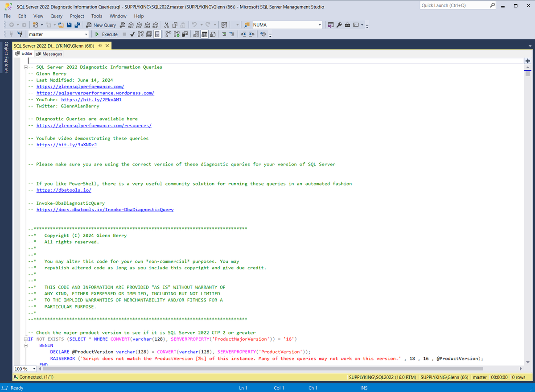Specify values for template parameters
This screenshot has width=535, height=392.
[x=263, y=34]
